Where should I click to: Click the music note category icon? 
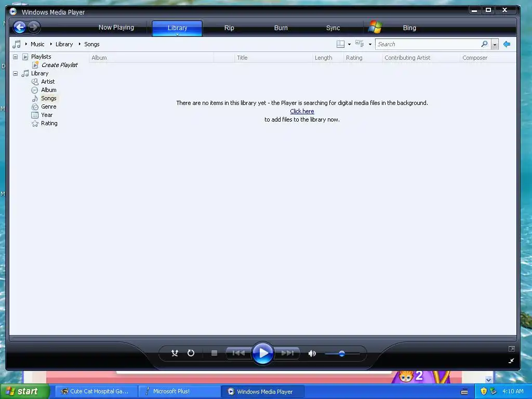16,44
